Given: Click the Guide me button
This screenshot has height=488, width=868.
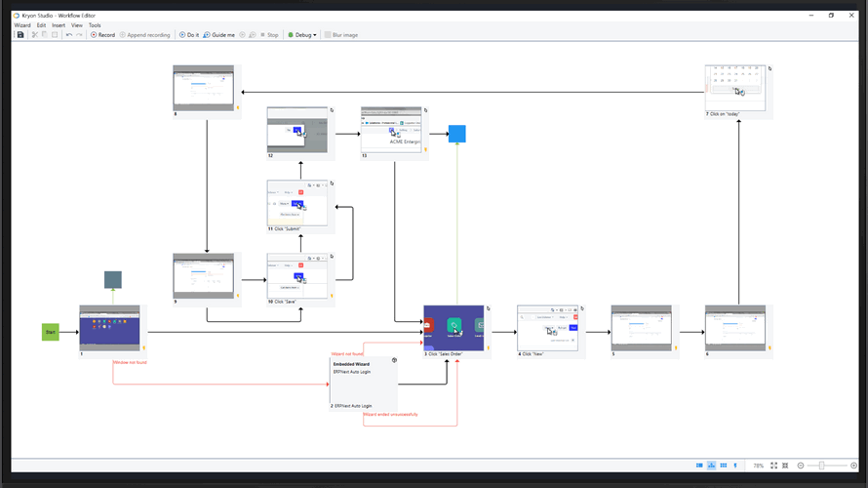Looking at the screenshot, I should point(218,35).
